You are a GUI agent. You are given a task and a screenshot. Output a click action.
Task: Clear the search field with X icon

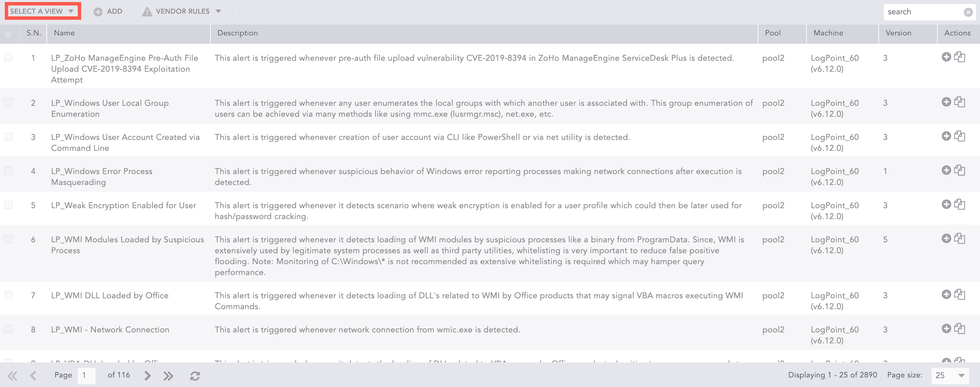coord(968,12)
